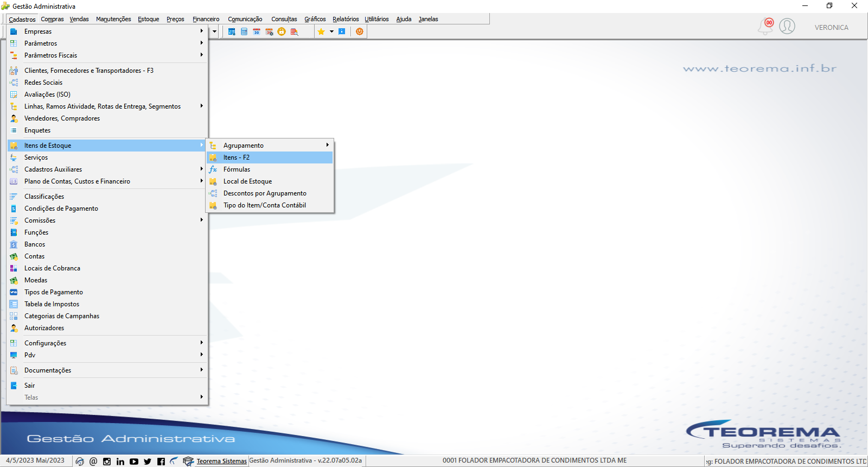Open the blue calendar grid toolbar icon
Viewport: 868px width, 467px height.
point(232,31)
